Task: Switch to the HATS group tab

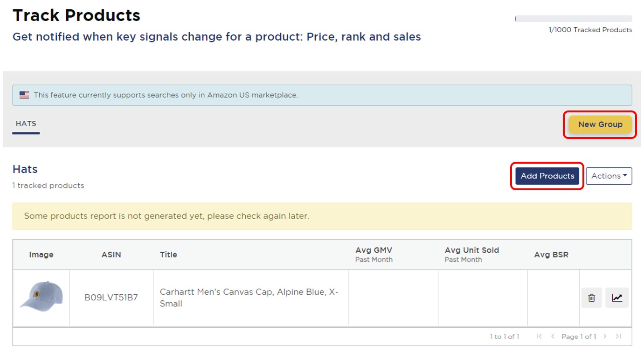Action: point(26,123)
